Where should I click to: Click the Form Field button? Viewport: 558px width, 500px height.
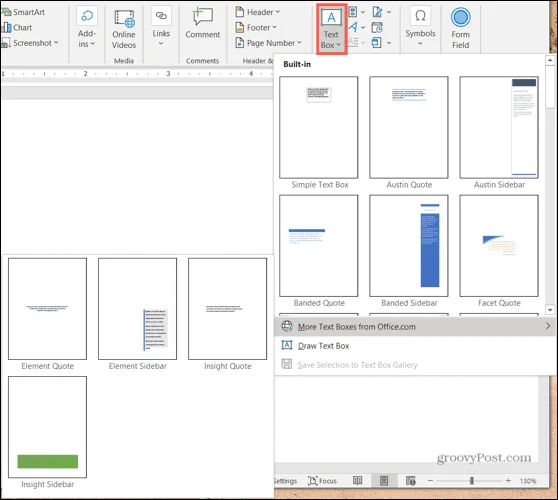(460, 28)
